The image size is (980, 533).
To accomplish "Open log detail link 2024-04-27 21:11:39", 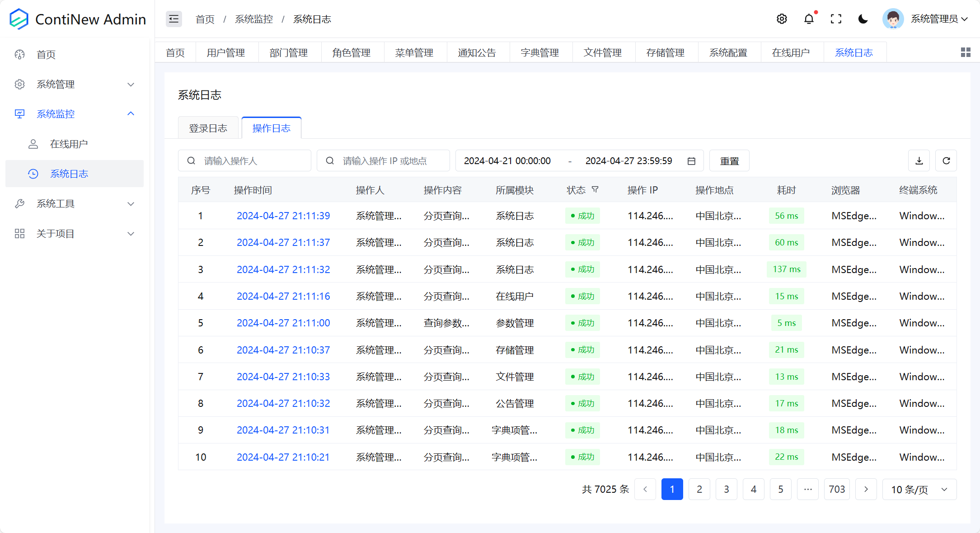I will coord(283,216).
